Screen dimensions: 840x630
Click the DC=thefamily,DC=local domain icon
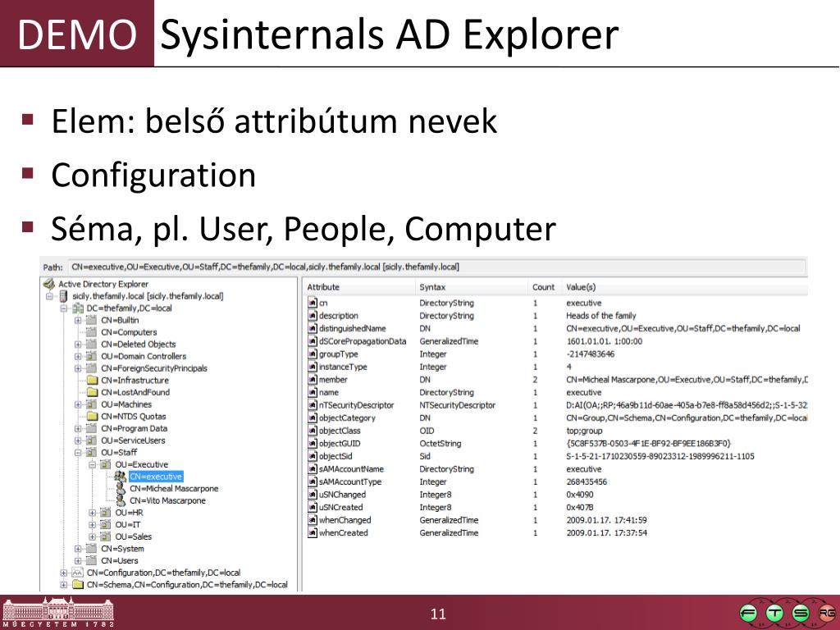[x=78, y=308]
